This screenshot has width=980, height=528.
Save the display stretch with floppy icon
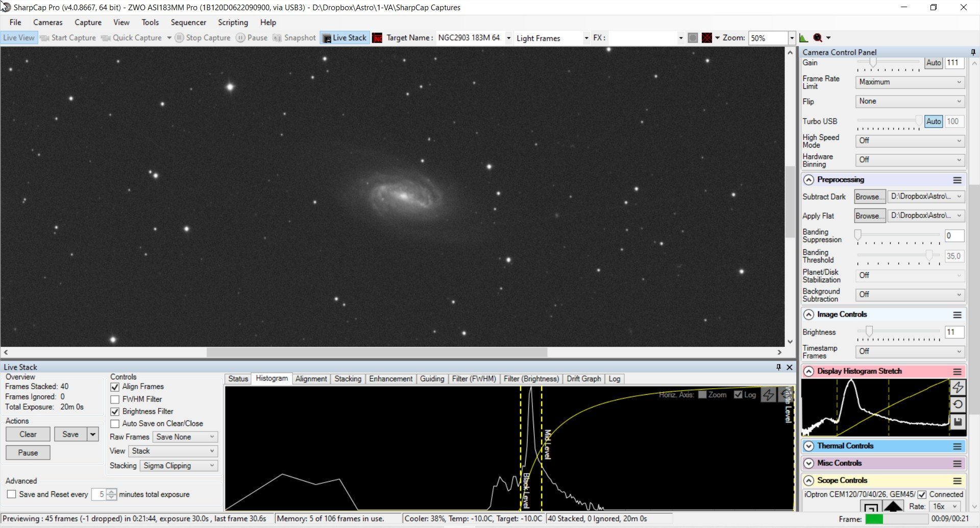coord(958,422)
